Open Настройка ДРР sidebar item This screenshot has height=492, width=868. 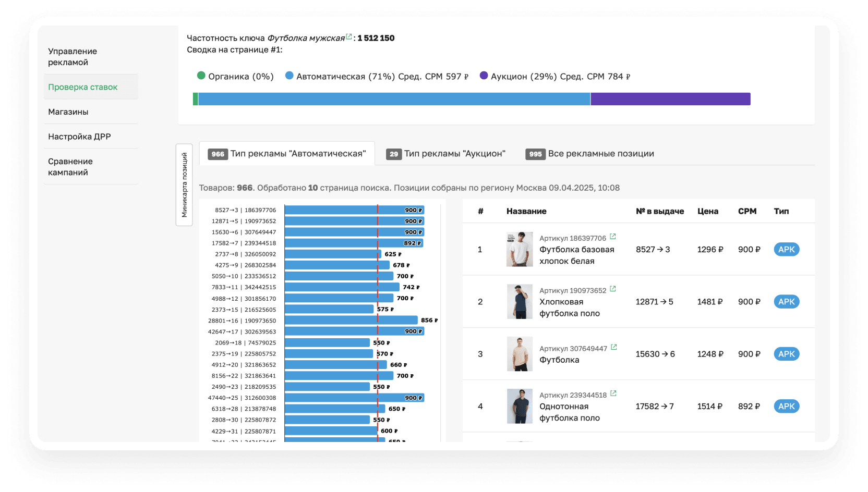point(79,137)
